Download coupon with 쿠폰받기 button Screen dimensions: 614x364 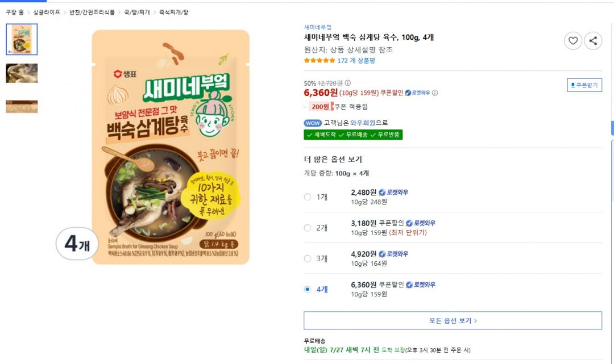point(584,85)
